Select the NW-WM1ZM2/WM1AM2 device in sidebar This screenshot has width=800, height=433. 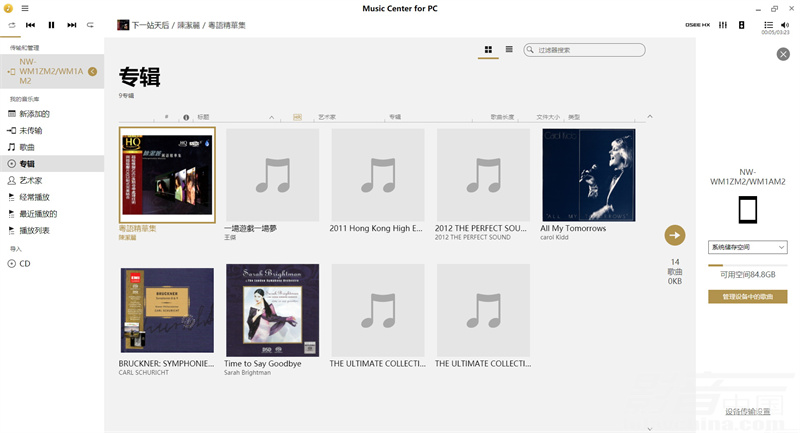(51, 71)
